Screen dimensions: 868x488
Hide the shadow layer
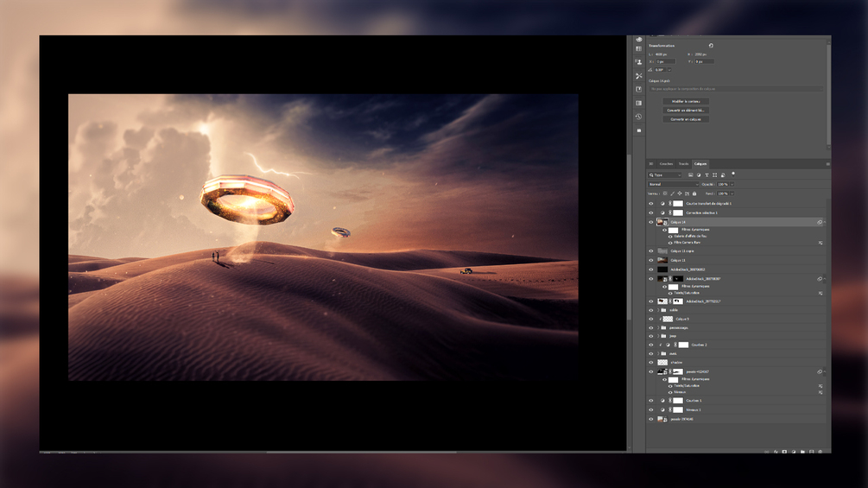[651, 363]
